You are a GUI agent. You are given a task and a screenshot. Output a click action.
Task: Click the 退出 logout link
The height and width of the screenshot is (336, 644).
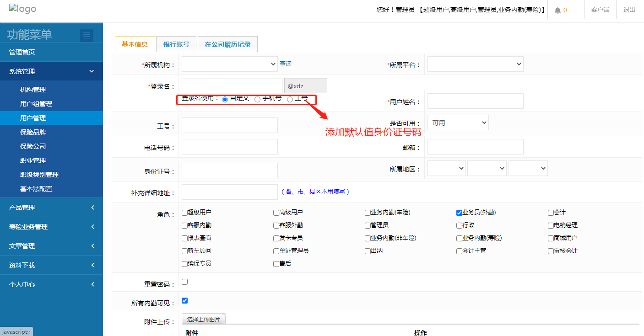[x=629, y=10]
